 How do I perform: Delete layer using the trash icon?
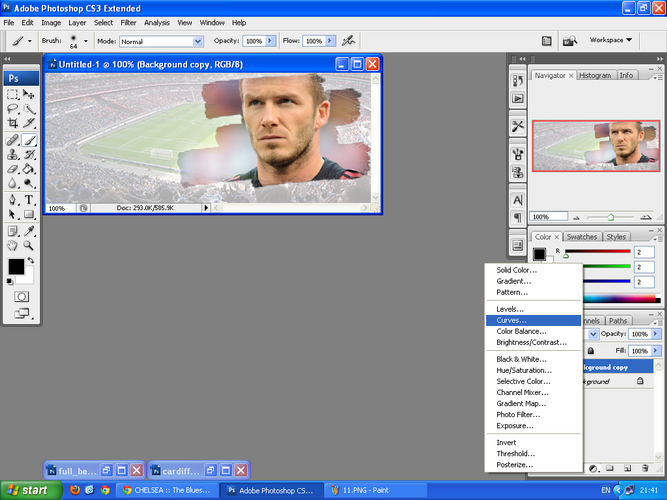645,469
